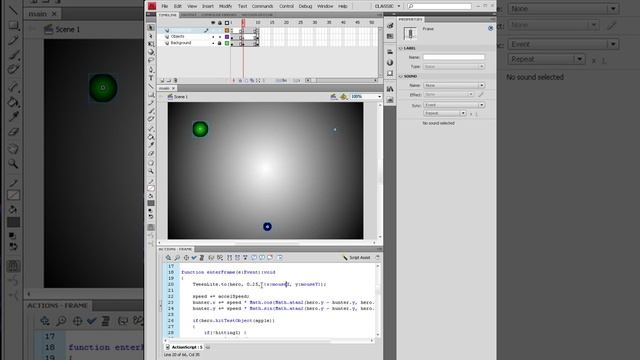The width and height of the screenshot is (640, 360).
Task: Select the Background layer in the timeline
Action: tap(180, 43)
